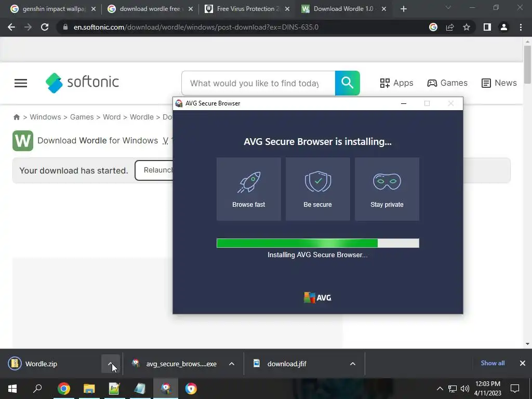This screenshot has height=399, width=532.
Task: Open the AVG Secure Browser taskbar icon
Action: 166,389
